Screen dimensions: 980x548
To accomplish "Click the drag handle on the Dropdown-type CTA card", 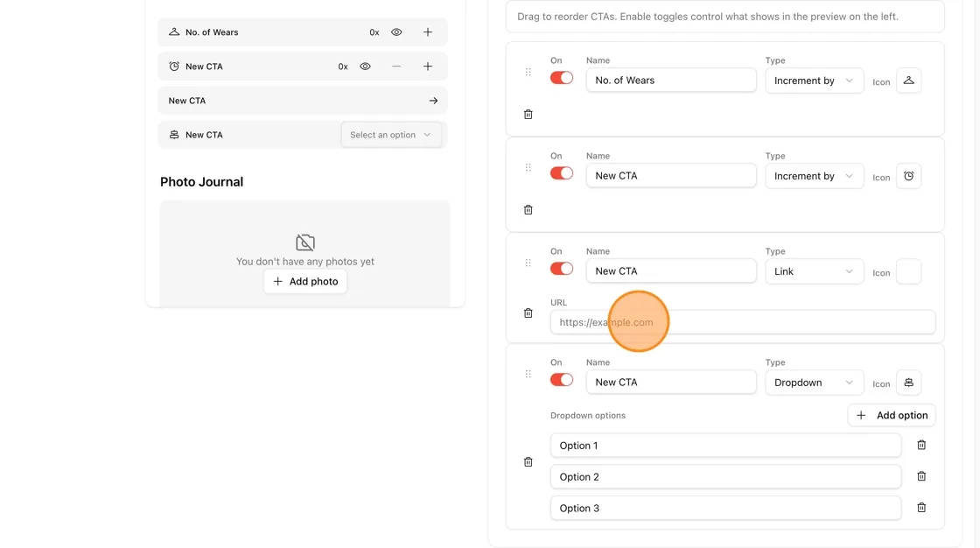I will [x=528, y=374].
